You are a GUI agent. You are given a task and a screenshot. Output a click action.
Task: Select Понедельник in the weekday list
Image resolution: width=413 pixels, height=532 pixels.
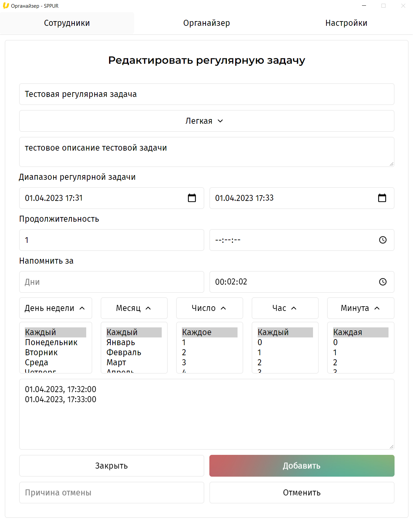56,342
